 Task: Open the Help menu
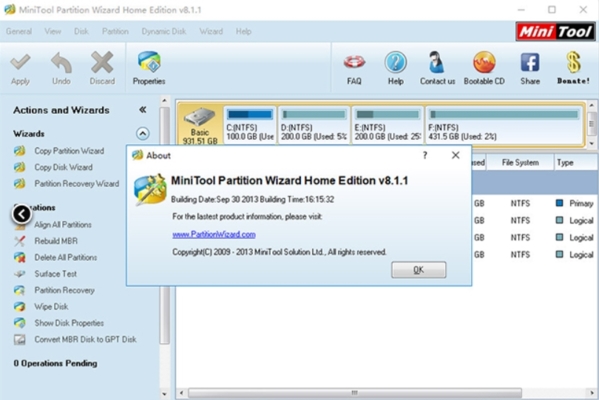[x=243, y=31]
